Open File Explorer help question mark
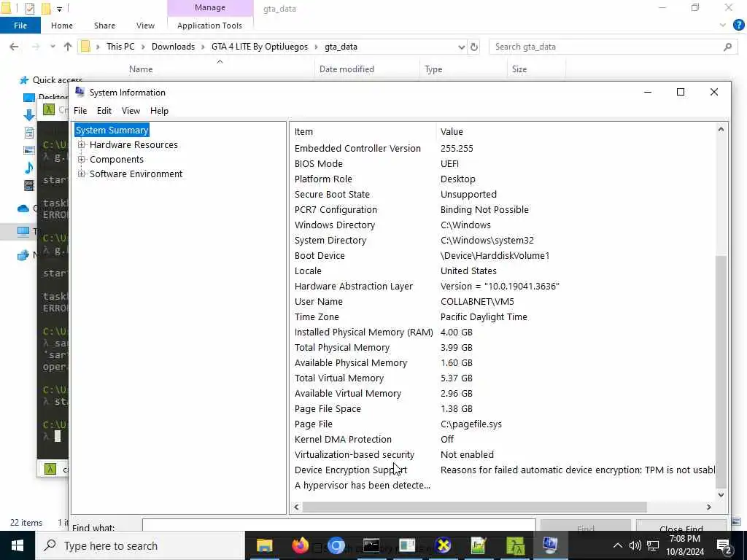747x560 pixels. [738, 26]
